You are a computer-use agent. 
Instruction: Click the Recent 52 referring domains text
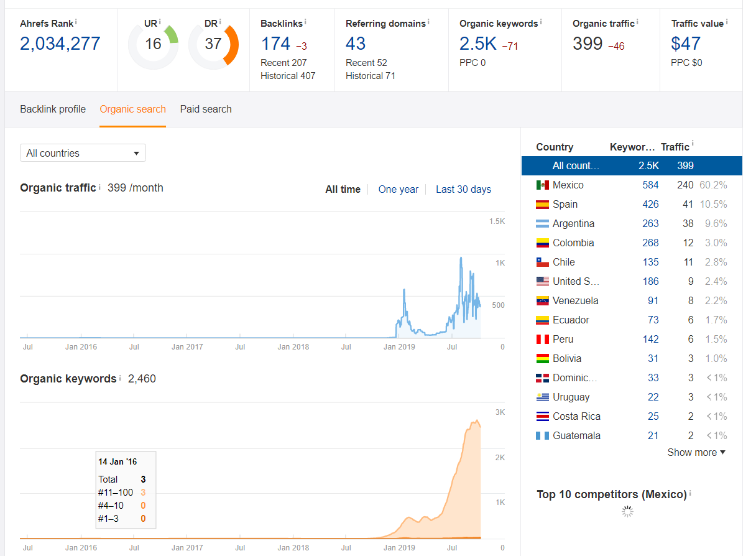click(x=366, y=63)
